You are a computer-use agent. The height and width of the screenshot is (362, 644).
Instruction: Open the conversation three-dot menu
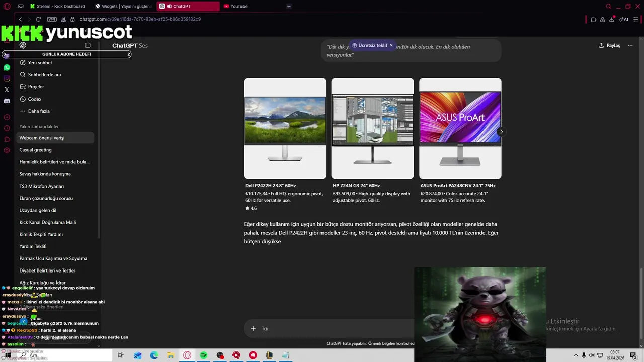(x=630, y=45)
